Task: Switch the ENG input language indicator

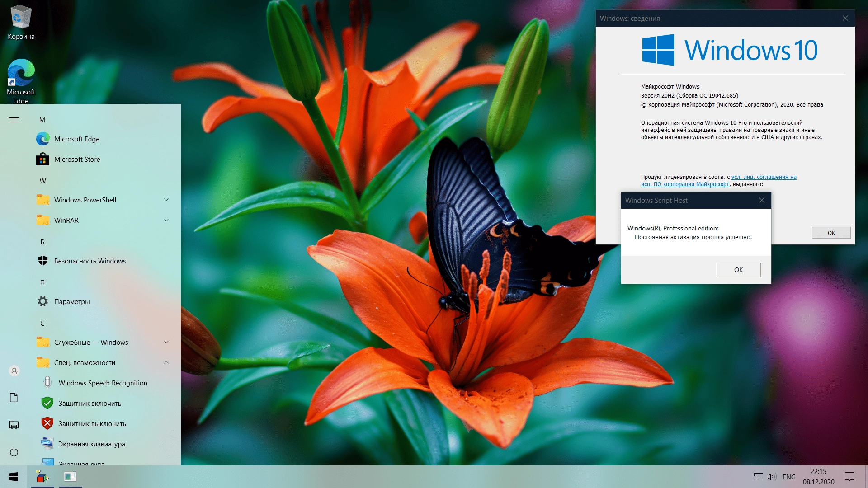Action: pos(789,477)
